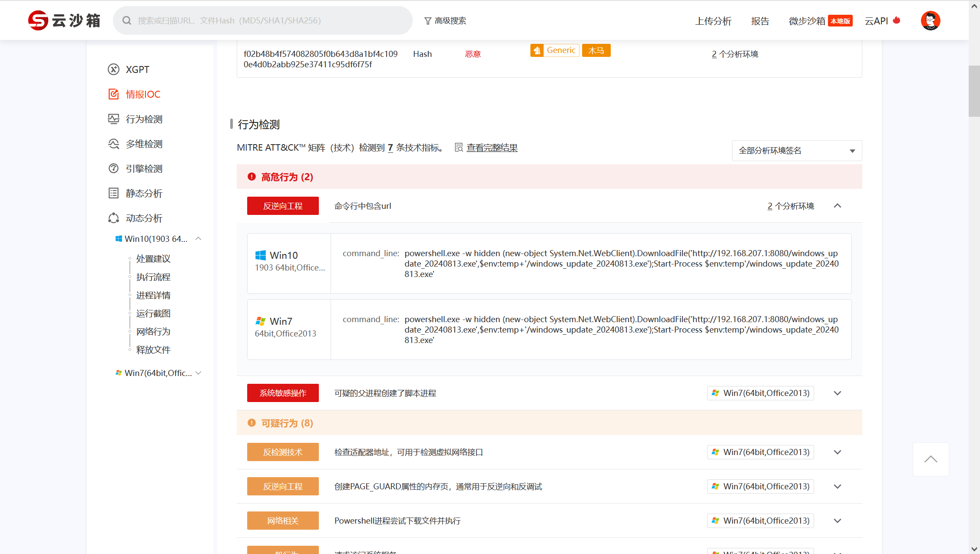Click the back-to-top arrow button
The width and height of the screenshot is (980, 554).
click(930, 459)
